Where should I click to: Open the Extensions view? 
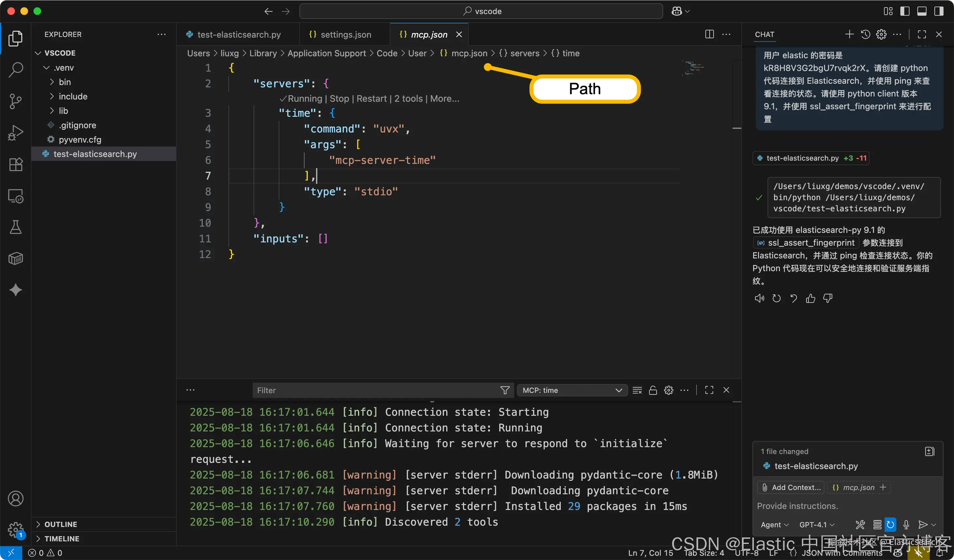(x=15, y=164)
